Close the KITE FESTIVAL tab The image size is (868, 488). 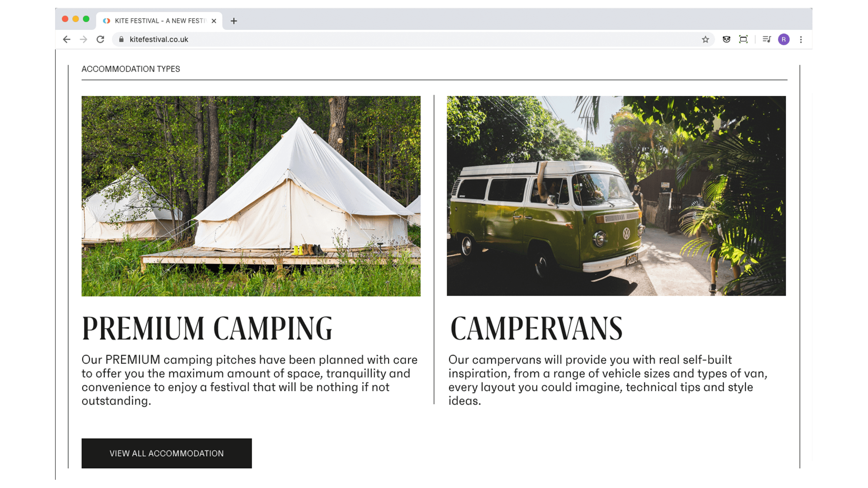[214, 21]
